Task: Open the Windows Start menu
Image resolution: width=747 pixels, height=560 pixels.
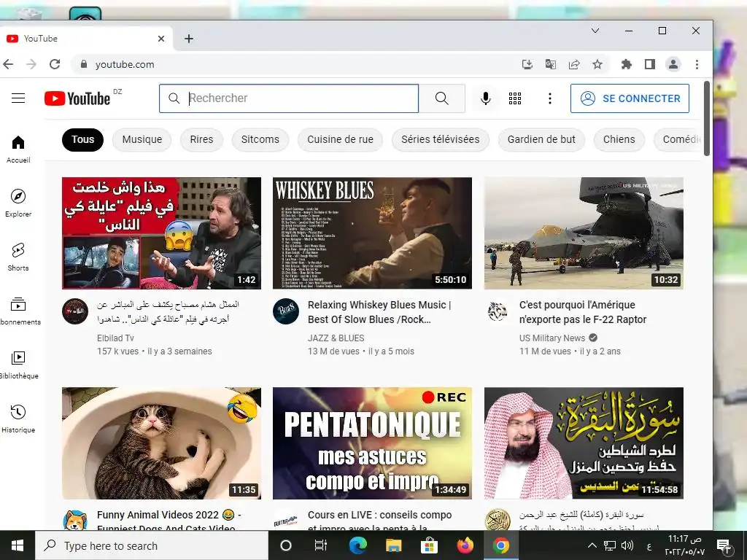Action: click(18, 545)
